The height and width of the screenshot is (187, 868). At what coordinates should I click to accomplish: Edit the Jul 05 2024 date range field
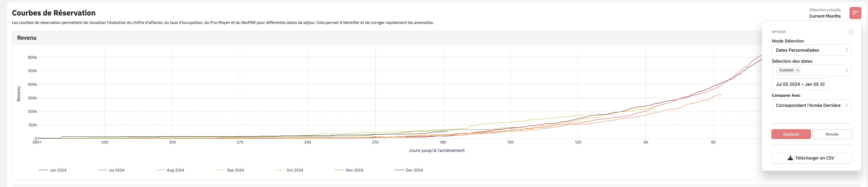(800, 84)
